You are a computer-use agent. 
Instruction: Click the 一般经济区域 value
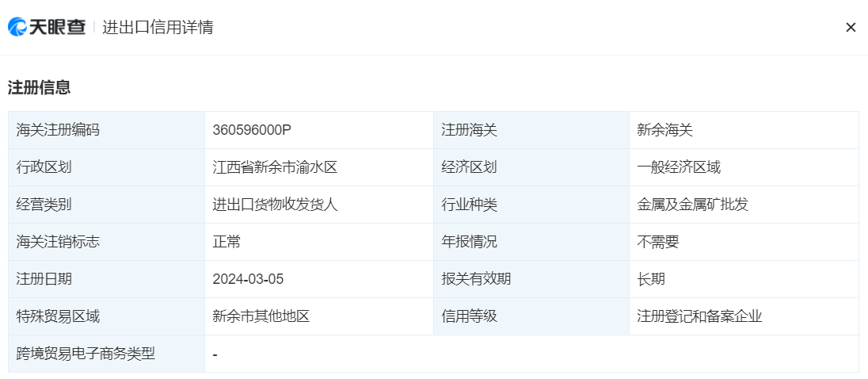(679, 167)
